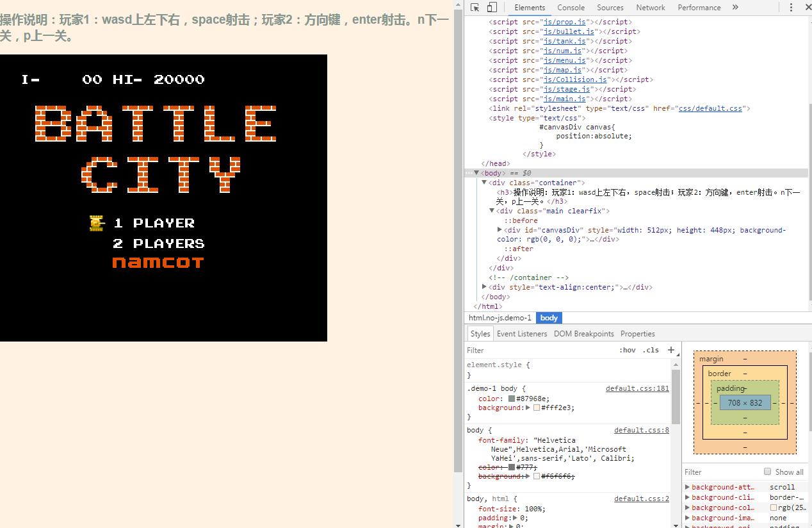Image resolution: width=812 pixels, height=528 pixels.
Task: Open the DevTools three-dot customize menu
Action: (x=791, y=8)
